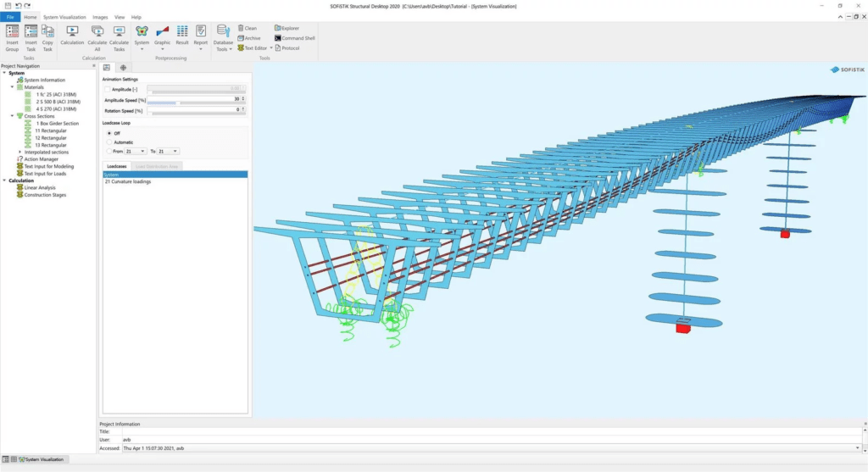Open the System Visualization ribbon tab

[64, 17]
